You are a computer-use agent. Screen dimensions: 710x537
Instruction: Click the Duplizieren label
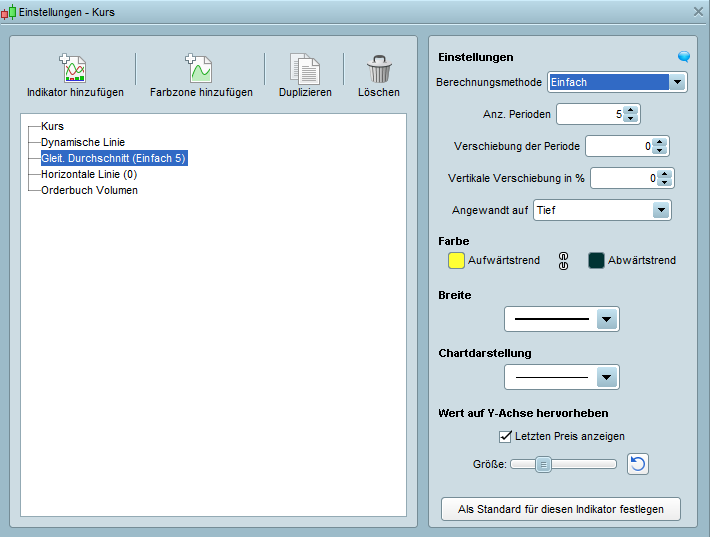coord(305,92)
